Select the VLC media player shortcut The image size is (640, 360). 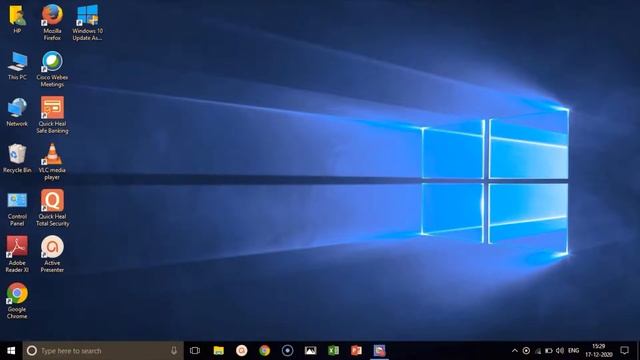(52, 162)
